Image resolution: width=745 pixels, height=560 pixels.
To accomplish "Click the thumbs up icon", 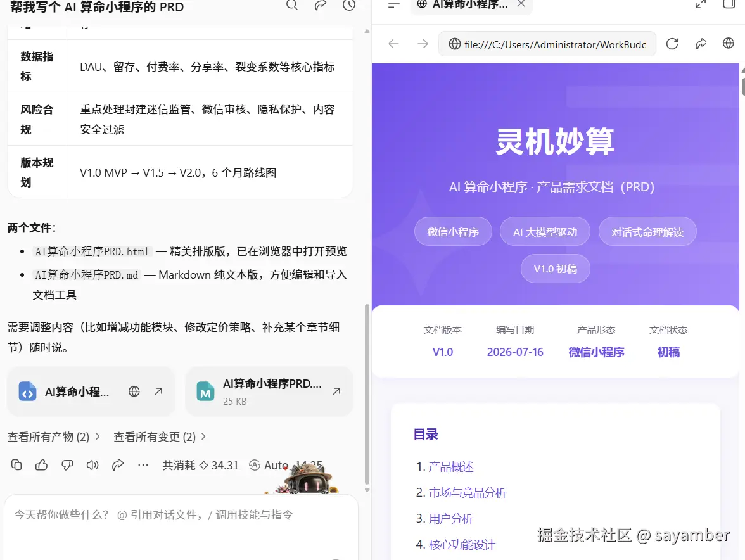I will click(42, 465).
